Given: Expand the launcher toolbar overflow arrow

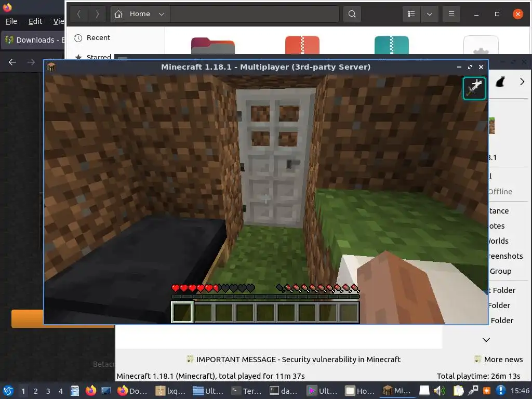Looking at the screenshot, I should click(x=522, y=82).
